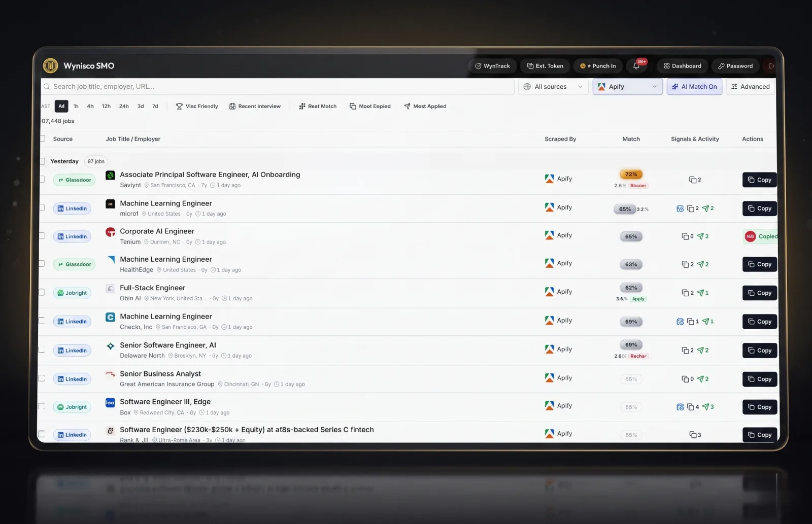Click the sent-applications icon in HealthEdge row
The image size is (812, 524).
click(x=700, y=264)
